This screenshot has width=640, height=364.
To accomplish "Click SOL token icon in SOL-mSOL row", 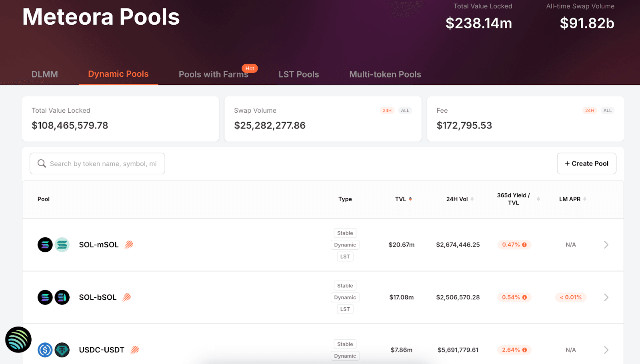I will [x=45, y=245].
